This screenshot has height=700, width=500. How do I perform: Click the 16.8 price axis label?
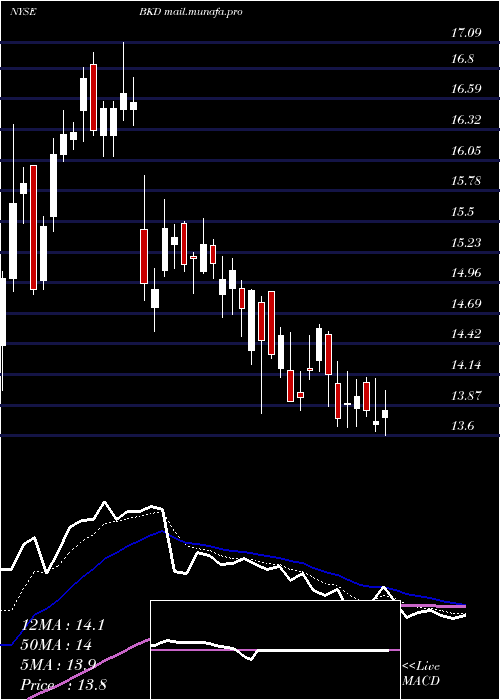462,59
